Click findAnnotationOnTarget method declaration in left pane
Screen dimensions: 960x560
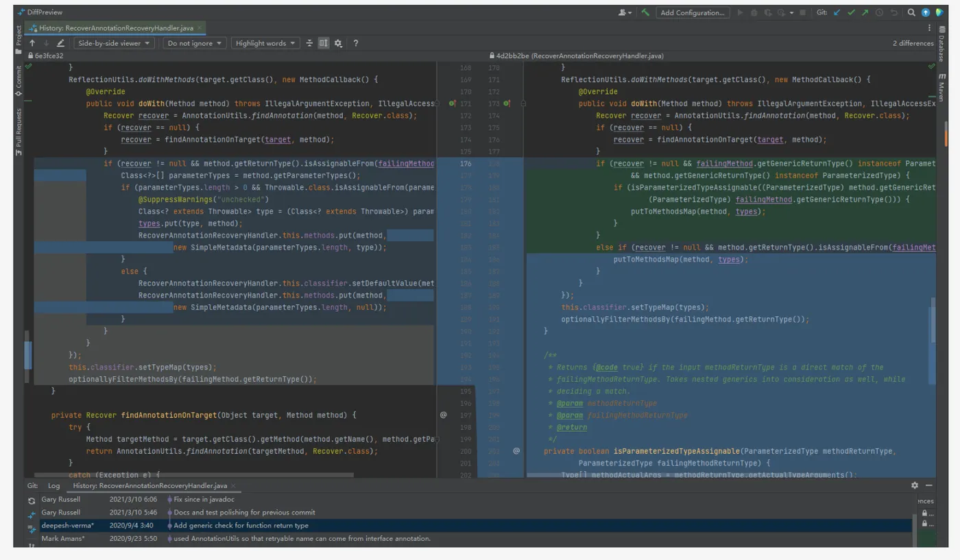(x=168, y=415)
